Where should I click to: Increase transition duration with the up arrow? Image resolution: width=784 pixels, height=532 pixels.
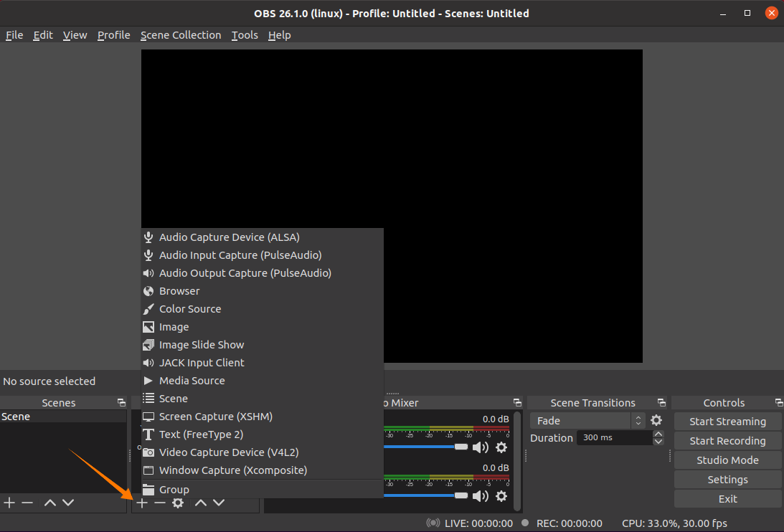(x=658, y=434)
